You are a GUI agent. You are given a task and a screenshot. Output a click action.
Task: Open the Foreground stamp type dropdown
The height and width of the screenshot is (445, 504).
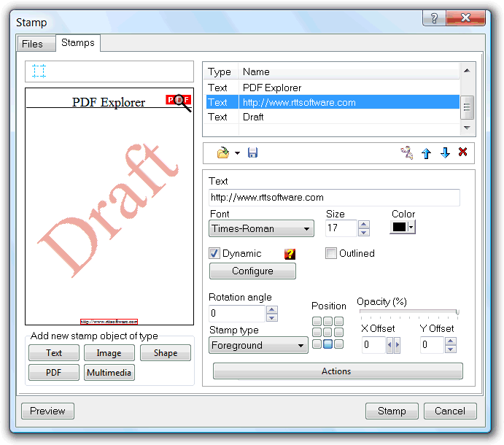pos(258,345)
